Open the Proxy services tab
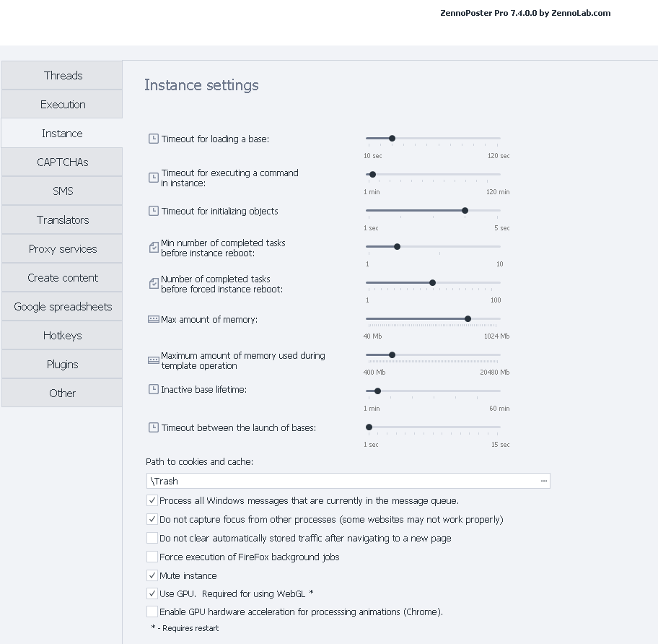Screen dimensions: 658x644 (x=62, y=248)
